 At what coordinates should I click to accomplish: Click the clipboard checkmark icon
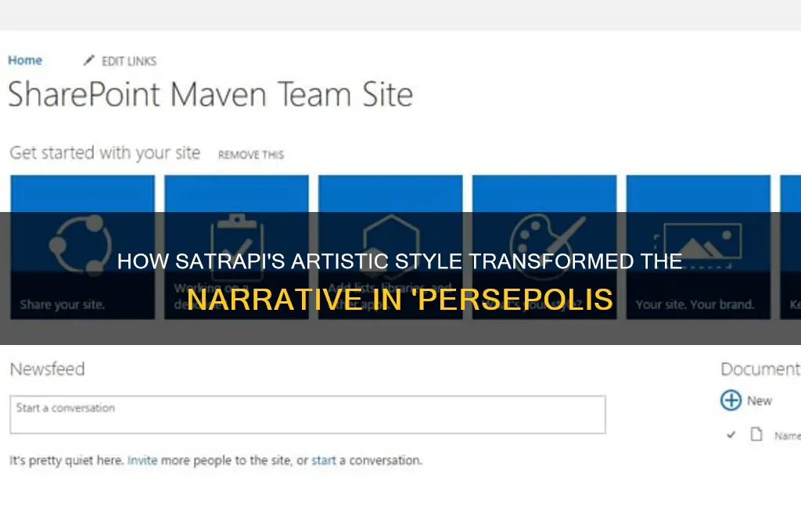point(236,247)
